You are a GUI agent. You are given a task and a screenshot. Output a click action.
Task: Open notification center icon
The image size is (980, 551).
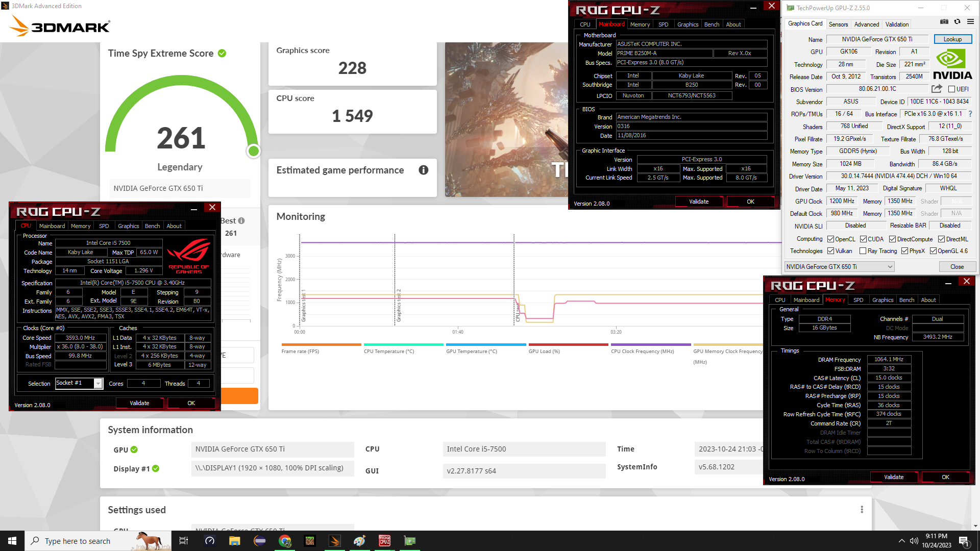pos(964,541)
